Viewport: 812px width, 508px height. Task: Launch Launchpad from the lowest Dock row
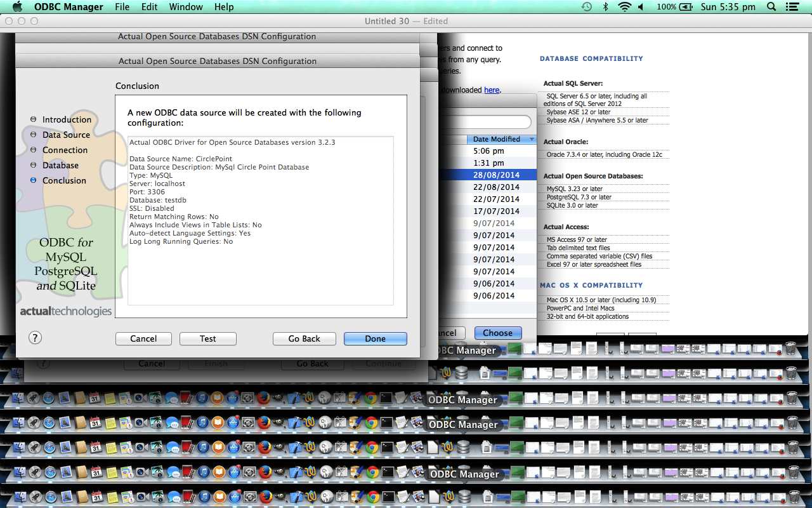(x=36, y=497)
